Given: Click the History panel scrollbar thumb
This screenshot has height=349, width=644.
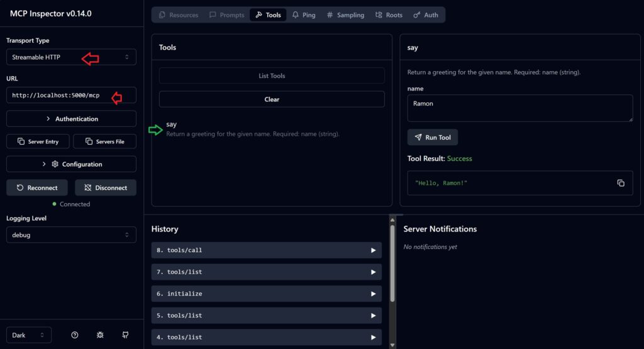Looking at the screenshot, I should point(392,263).
